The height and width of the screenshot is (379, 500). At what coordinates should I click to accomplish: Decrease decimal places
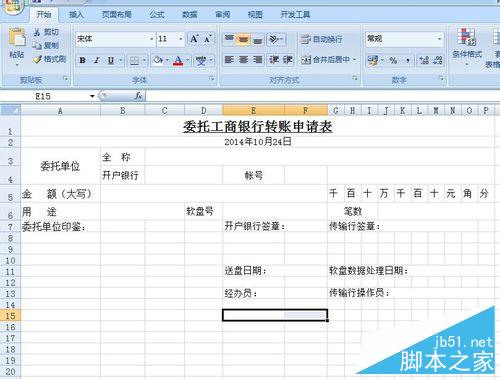(x=438, y=60)
